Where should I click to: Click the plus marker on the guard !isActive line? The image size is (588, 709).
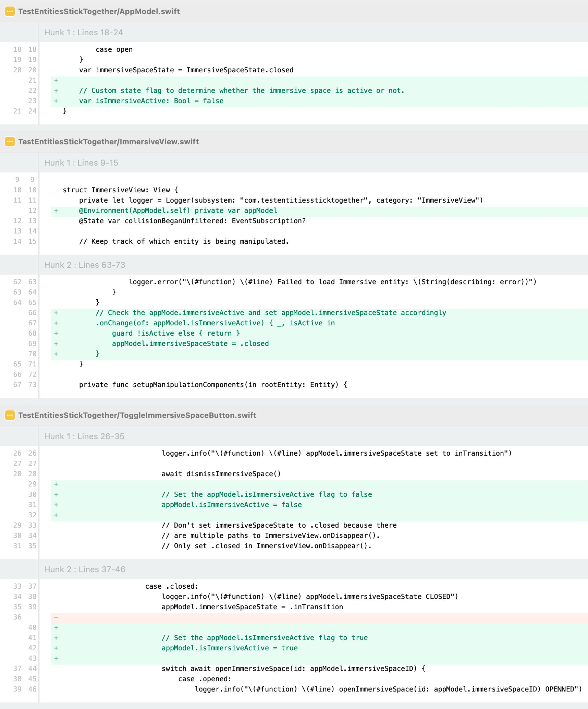pos(56,333)
